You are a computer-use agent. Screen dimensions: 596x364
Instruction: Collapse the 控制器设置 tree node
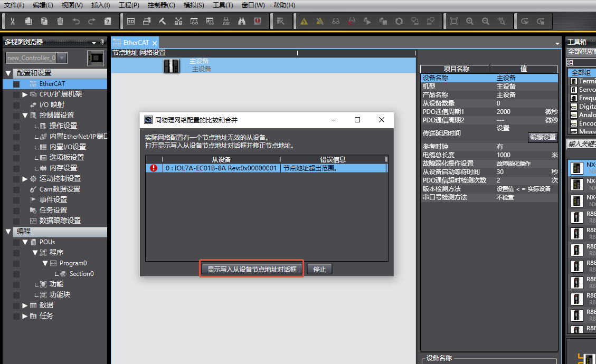[x=25, y=116]
